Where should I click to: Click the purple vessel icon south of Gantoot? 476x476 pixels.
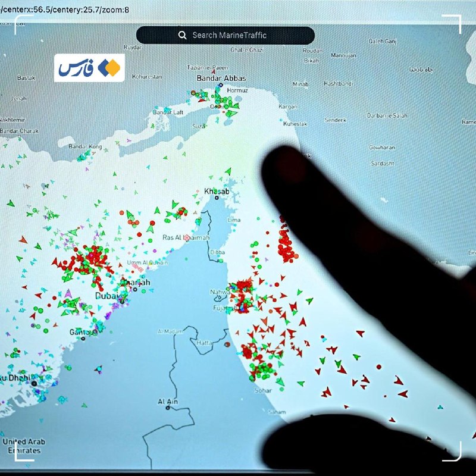pyautogui.click(x=98, y=369)
